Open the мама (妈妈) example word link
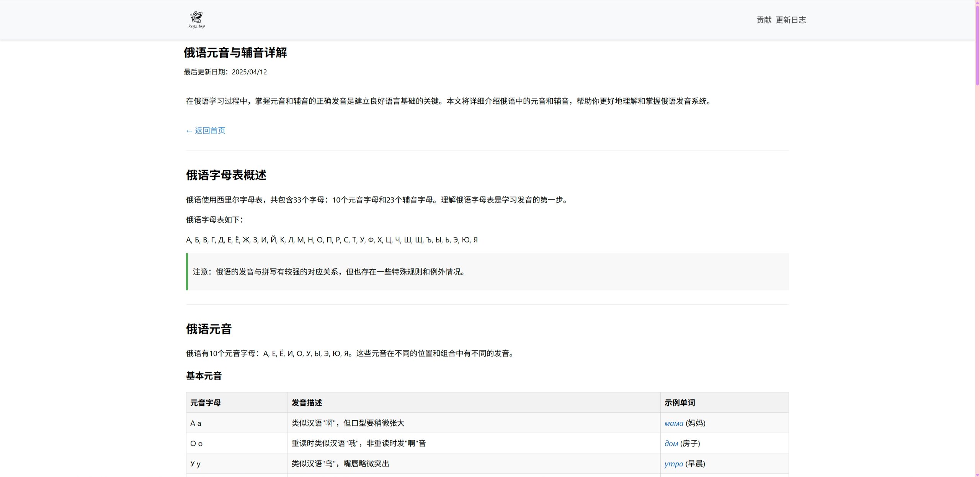The height and width of the screenshot is (477, 980). tap(674, 423)
